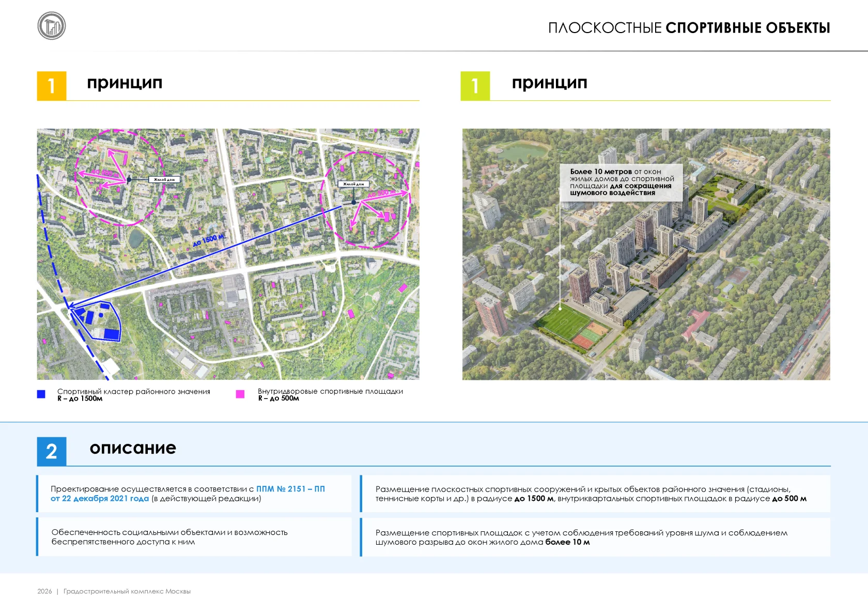
Task: Click 'от 22 декабря 2021 года' text
Action: [100, 499]
